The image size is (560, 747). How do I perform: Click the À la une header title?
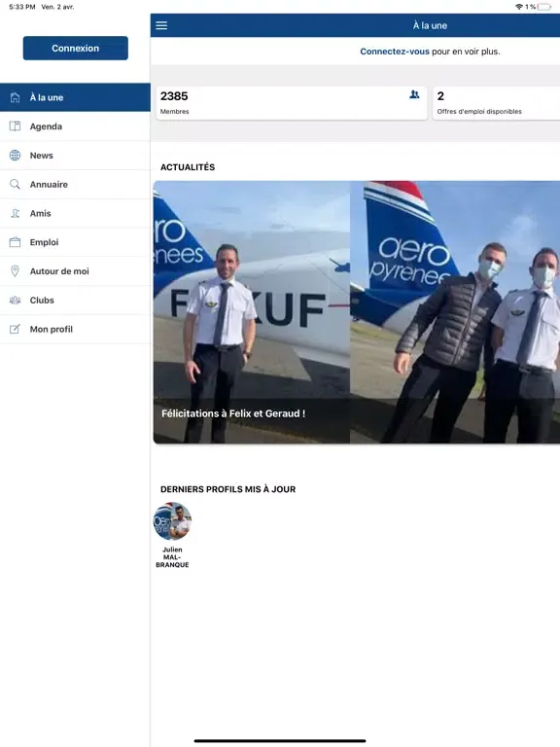[x=430, y=25]
